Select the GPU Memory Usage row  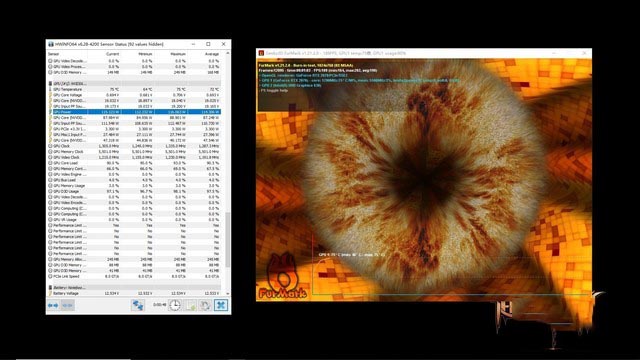[134, 186]
